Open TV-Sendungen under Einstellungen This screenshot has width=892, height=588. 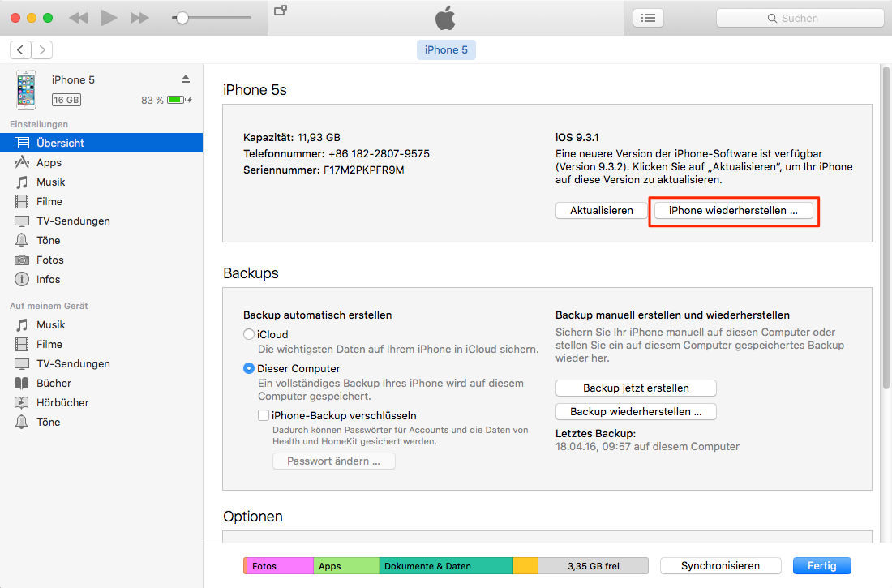(101, 221)
